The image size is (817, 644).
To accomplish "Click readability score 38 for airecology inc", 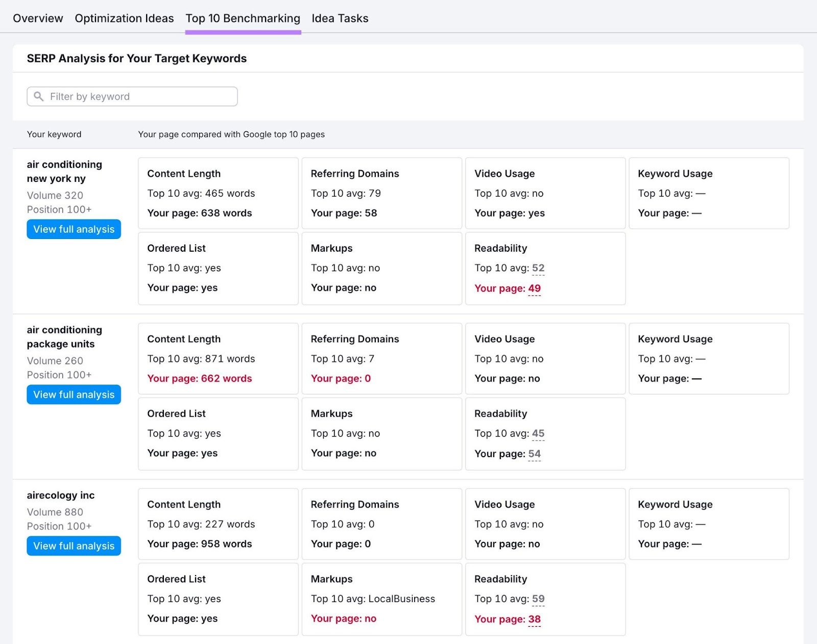I will tap(534, 619).
